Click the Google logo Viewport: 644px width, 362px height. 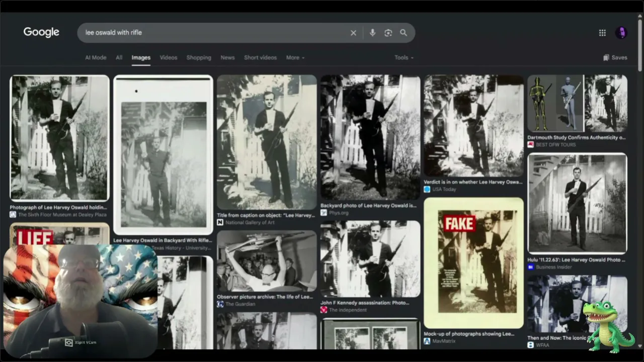(41, 32)
